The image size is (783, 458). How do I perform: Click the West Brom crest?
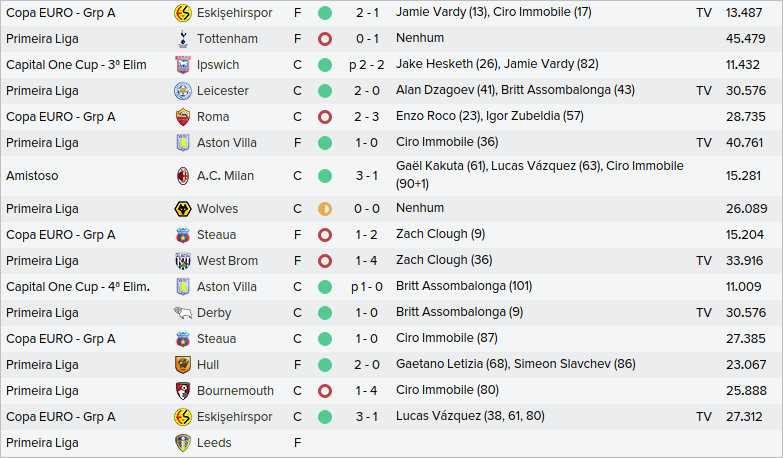(x=182, y=261)
